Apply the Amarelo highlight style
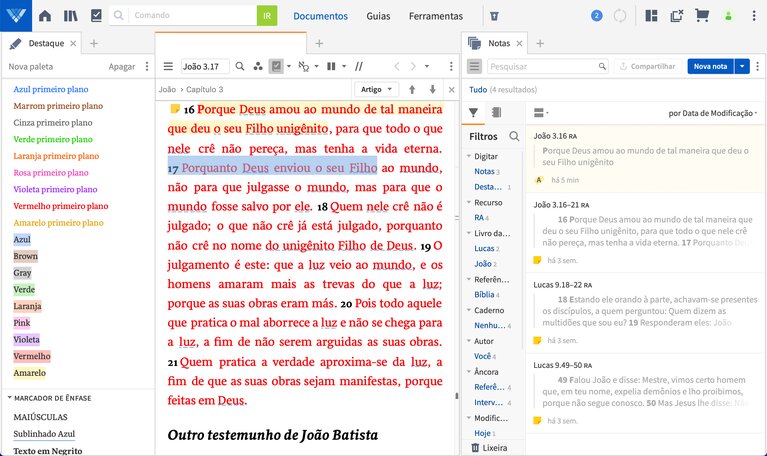This screenshot has width=767, height=456. [29, 373]
